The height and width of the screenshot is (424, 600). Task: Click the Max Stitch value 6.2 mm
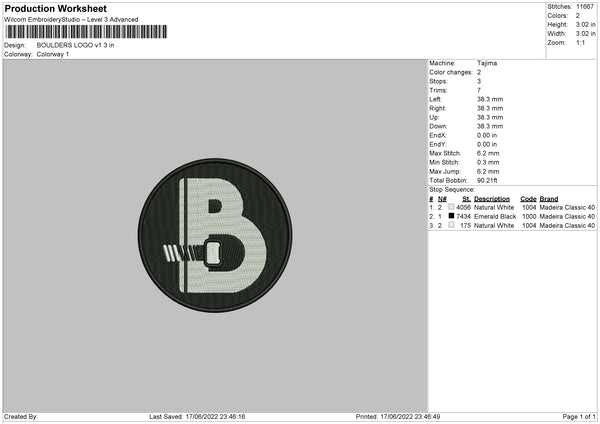pyautogui.click(x=488, y=153)
